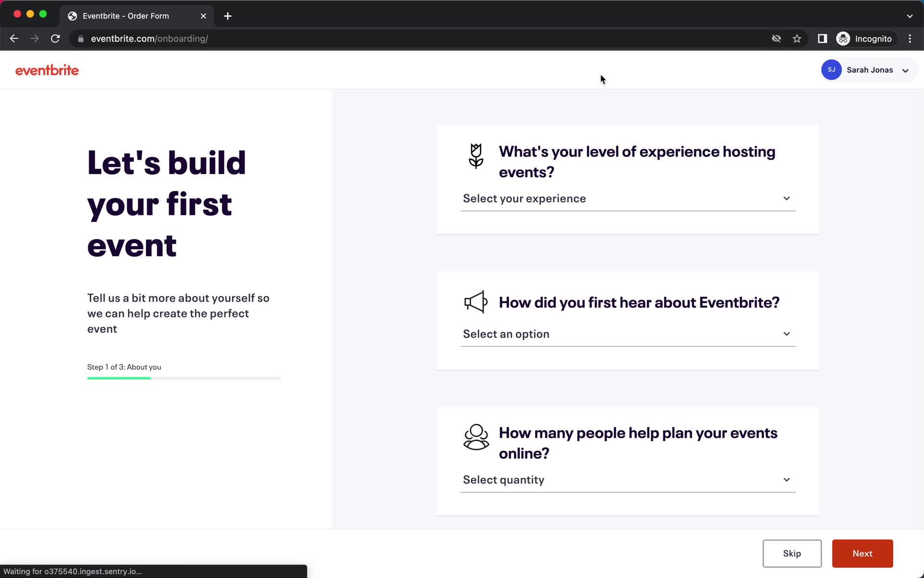Click the megaphone icon

pyautogui.click(x=475, y=302)
